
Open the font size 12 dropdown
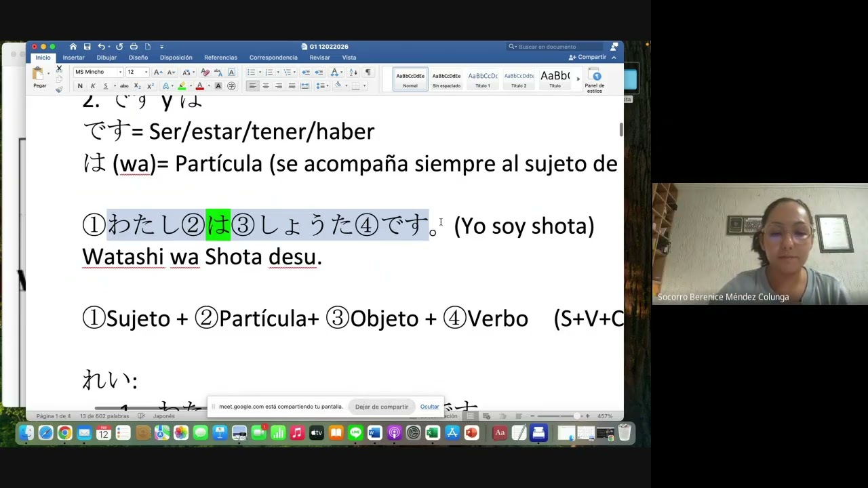tap(147, 72)
